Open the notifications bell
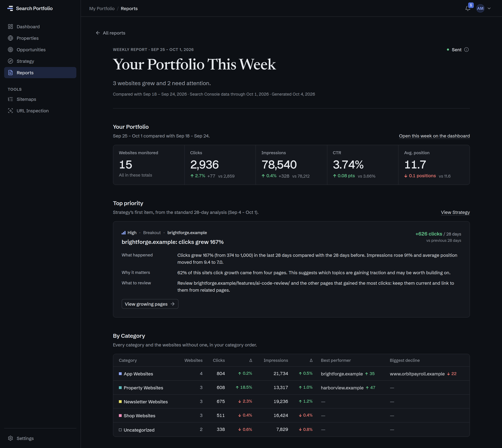Screen dimensions: 502x448 (x=468, y=8)
